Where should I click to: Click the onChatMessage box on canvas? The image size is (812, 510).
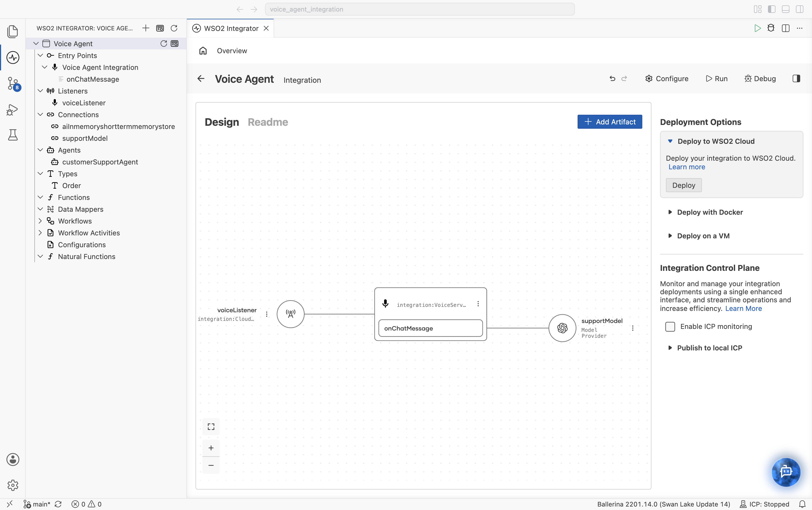pyautogui.click(x=430, y=328)
